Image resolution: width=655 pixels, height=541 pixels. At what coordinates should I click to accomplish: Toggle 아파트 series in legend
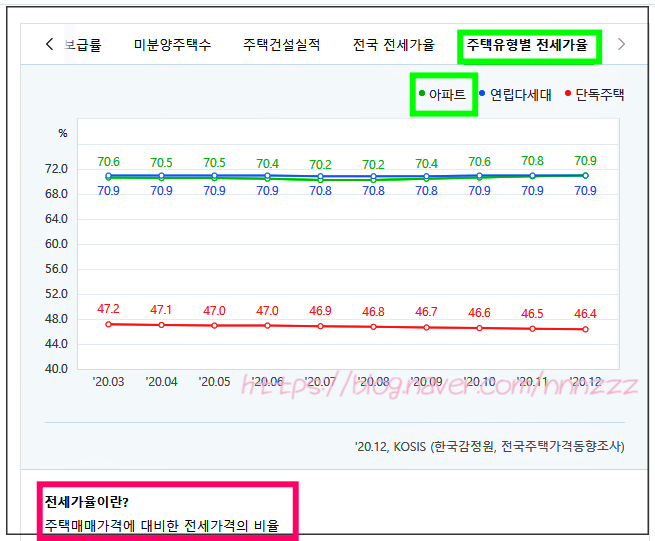442,94
